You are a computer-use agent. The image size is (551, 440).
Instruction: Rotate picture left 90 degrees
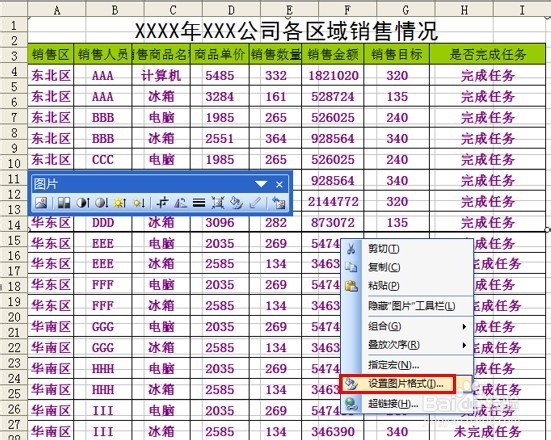(181, 203)
